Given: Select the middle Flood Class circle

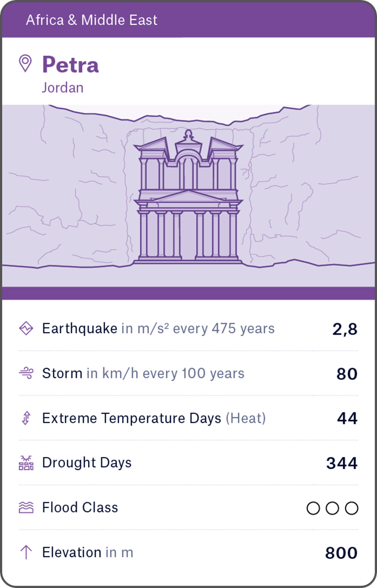Looking at the screenshot, I should point(333,508).
